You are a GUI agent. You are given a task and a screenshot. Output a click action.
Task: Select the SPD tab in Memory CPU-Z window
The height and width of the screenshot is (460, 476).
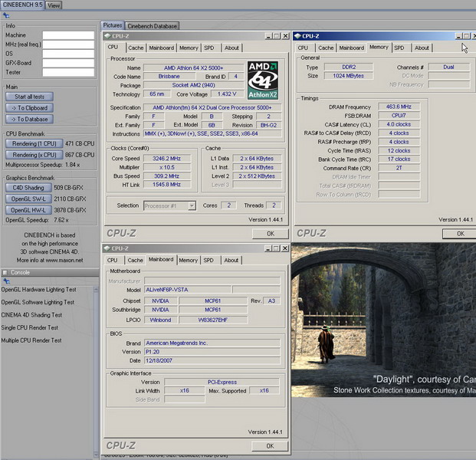point(399,48)
